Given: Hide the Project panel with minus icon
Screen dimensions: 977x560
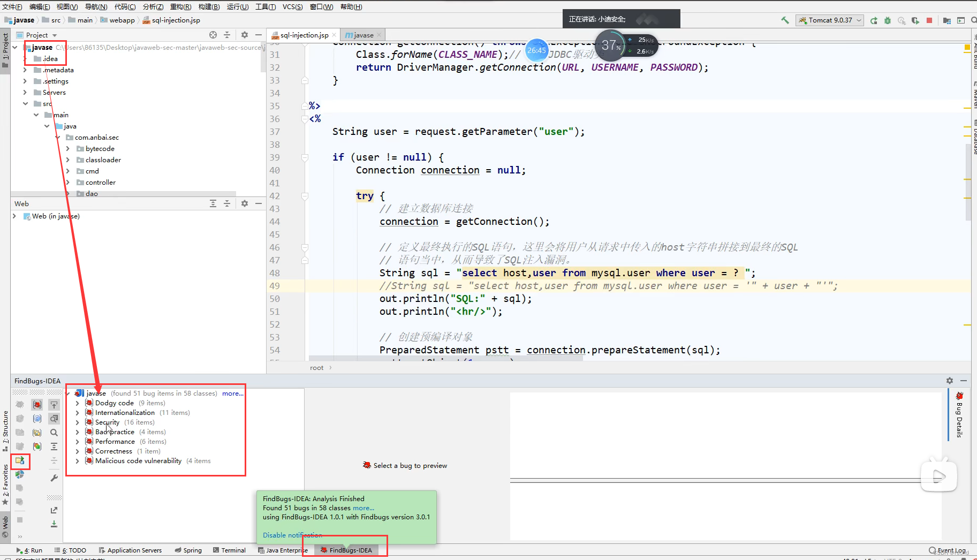Looking at the screenshot, I should (x=259, y=35).
